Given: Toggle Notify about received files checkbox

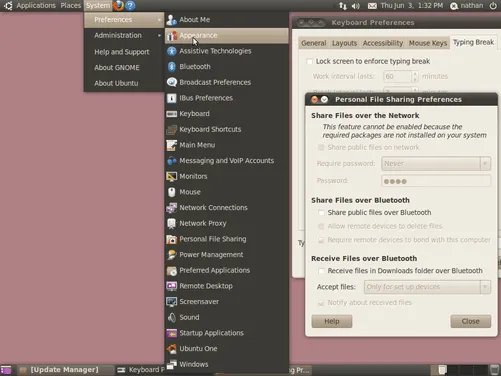Looking at the screenshot, I should click(321, 303).
